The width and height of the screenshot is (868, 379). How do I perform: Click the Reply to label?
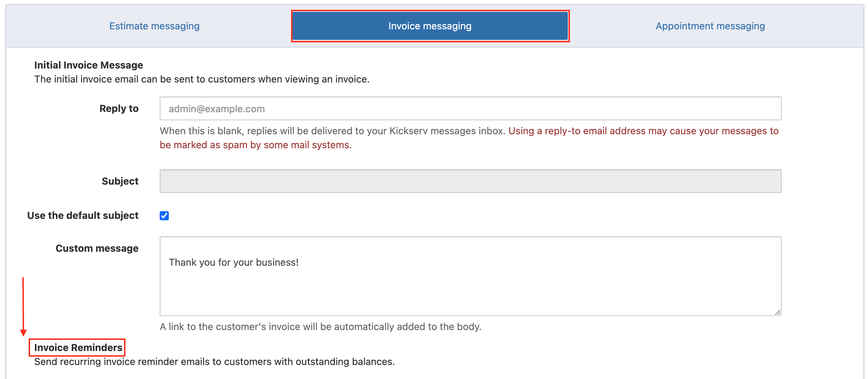click(x=119, y=109)
